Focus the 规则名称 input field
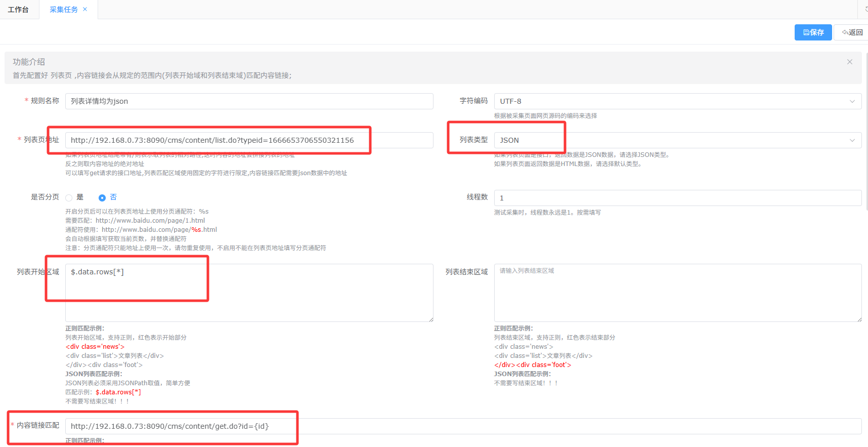This screenshot has width=868, height=447. click(x=249, y=101)
